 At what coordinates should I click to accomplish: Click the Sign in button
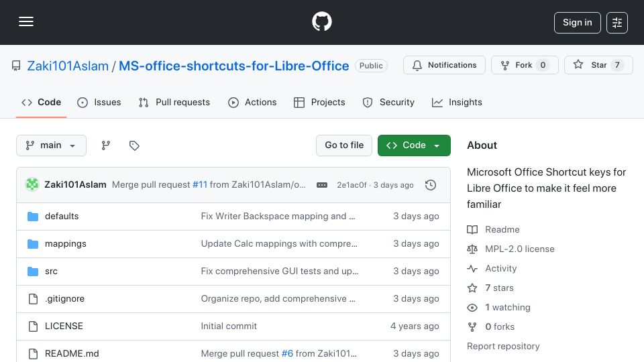click(x=577, y=23)
